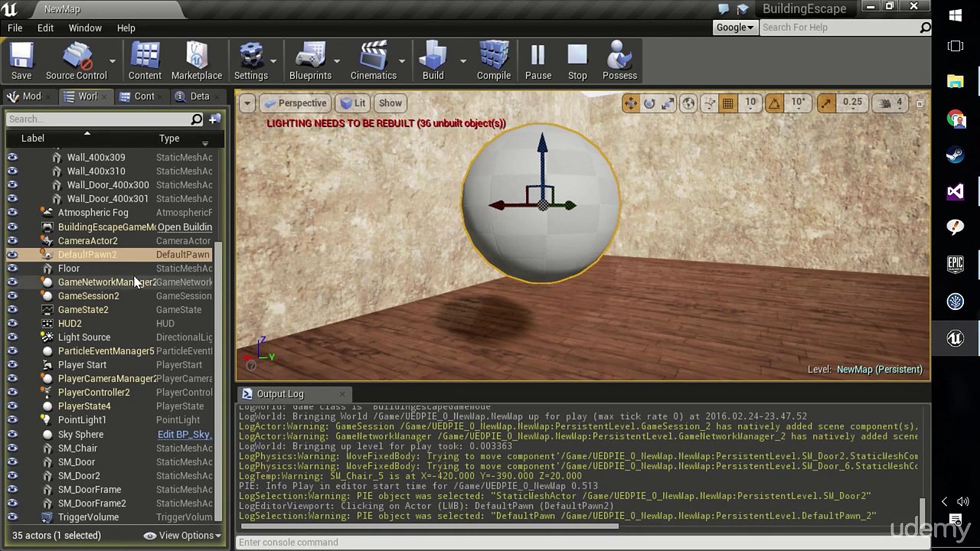Open scale snap 0.25 dropdown
980x551 pixels.
click(x=852, y=103)
